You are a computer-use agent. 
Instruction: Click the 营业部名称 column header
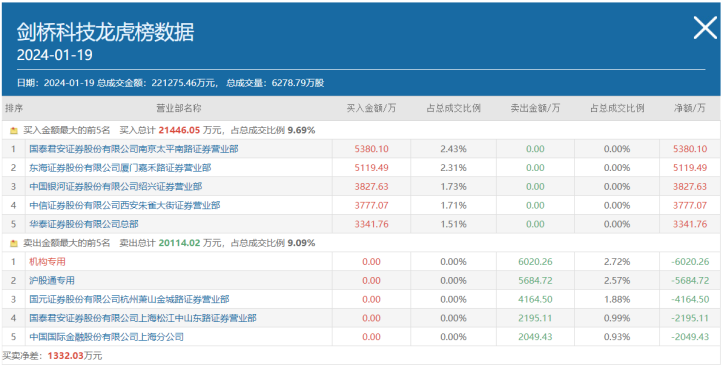coord(179,109)
